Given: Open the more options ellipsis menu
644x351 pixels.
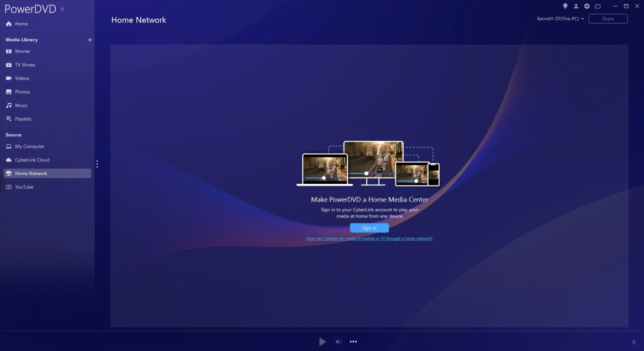Looking at the screenshot, I should [353, 341].
